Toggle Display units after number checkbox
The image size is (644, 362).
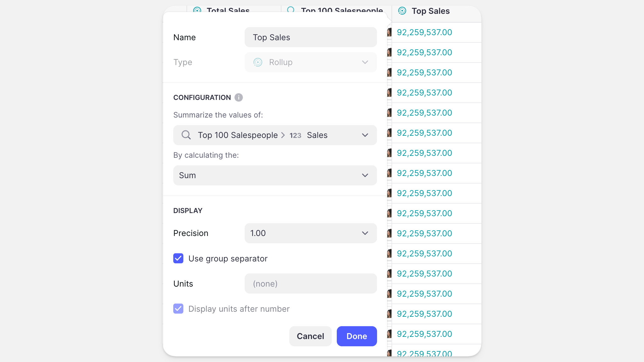point(178,309)
